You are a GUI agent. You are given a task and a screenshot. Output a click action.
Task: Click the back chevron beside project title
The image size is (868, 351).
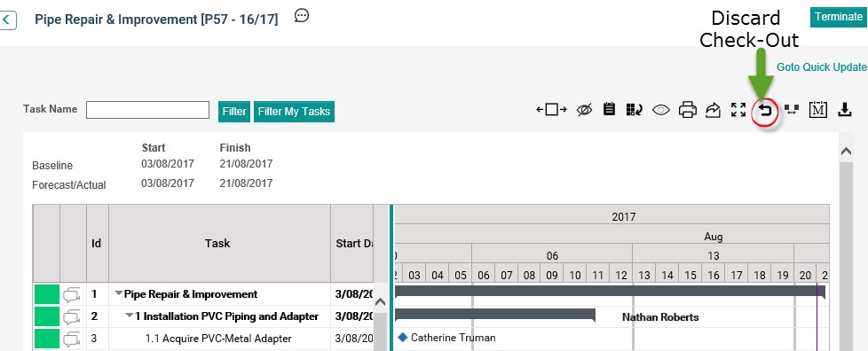[8, 20]
